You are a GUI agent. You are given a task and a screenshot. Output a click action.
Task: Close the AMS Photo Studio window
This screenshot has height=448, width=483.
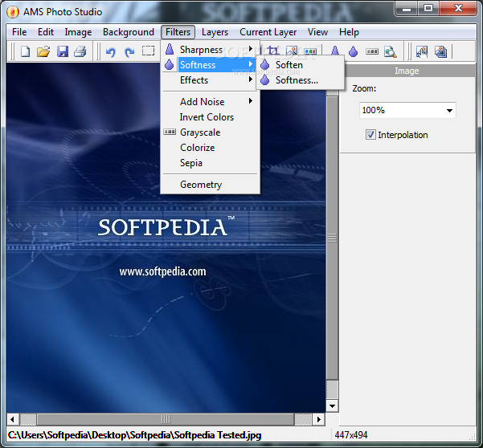tap(458, 8)
